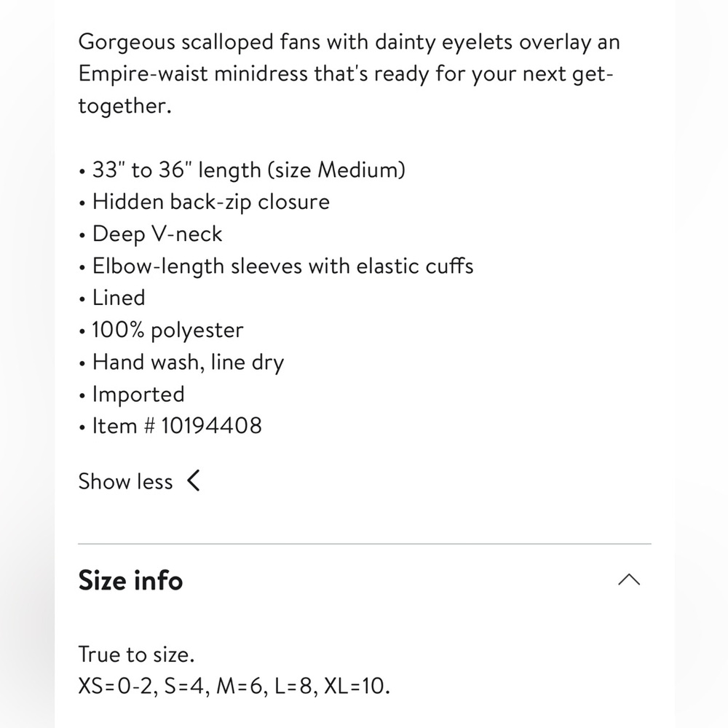
Task: Click the divider line above Size info
Action: coord(365,544)
